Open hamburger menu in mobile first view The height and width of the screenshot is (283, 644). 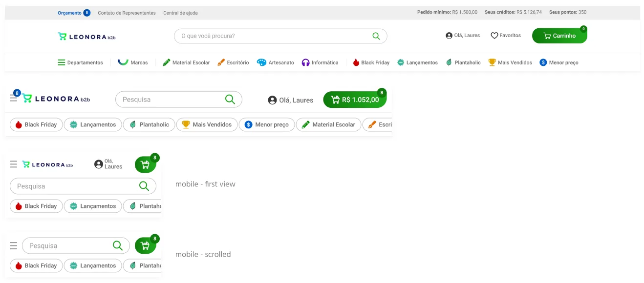tap(14, 164)
